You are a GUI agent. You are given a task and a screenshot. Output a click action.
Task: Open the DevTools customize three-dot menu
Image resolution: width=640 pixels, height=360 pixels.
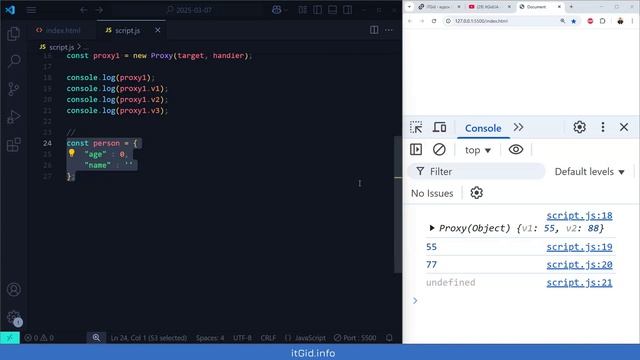[x=602, y=127]
